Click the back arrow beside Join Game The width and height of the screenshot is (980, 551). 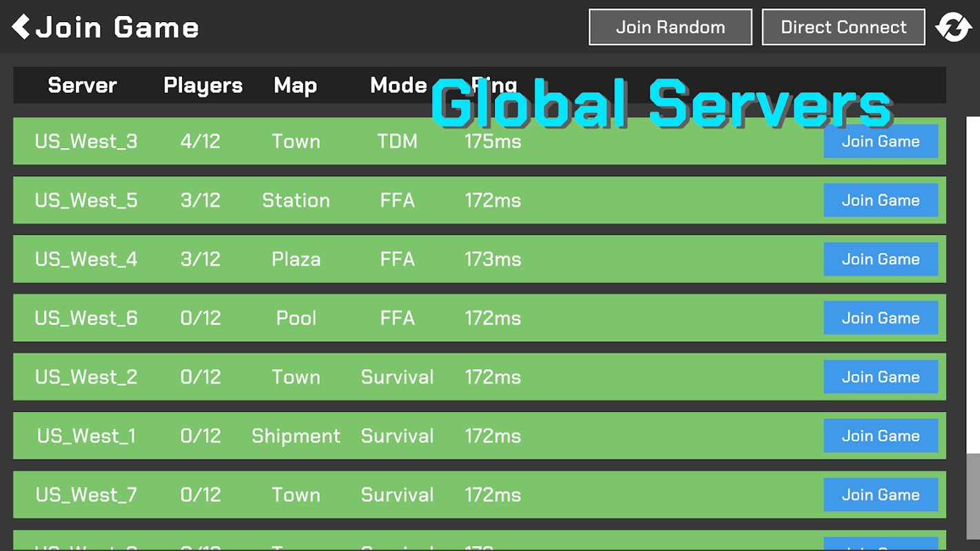tap(21, 27)
